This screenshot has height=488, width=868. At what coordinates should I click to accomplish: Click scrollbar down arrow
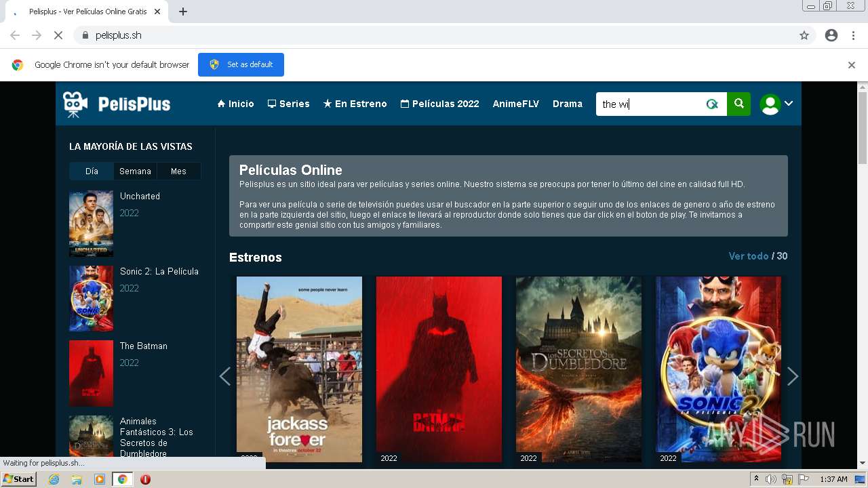[x=863, y=464]
